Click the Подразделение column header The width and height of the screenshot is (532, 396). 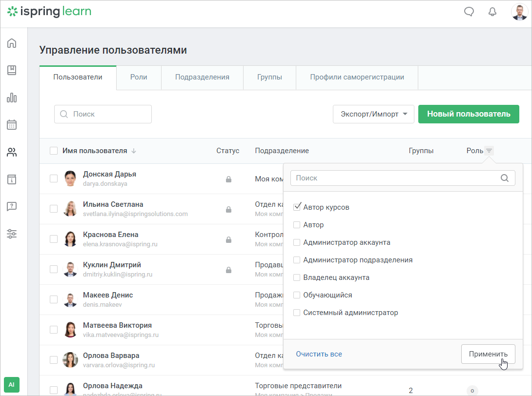pyautogui.click(x=282, y=151)
